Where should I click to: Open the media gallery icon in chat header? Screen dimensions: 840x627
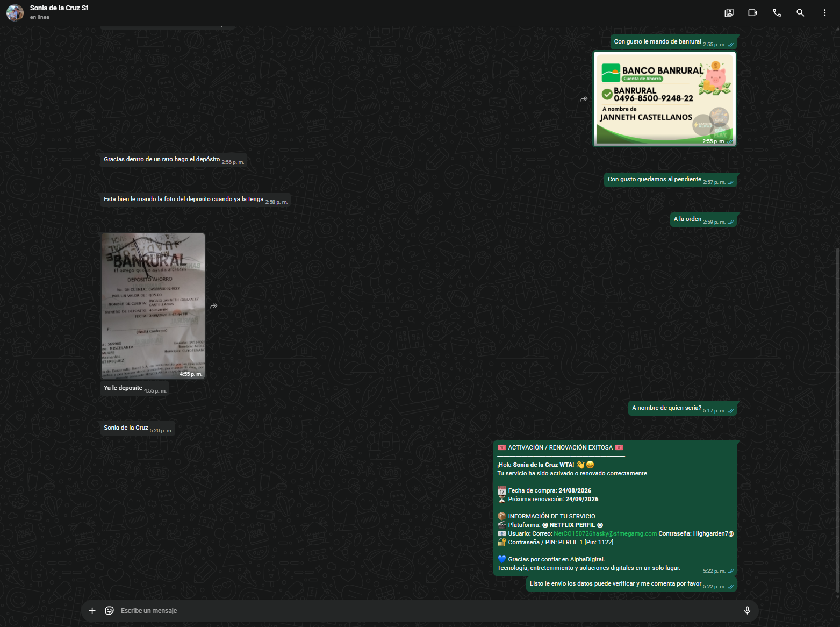729,13
